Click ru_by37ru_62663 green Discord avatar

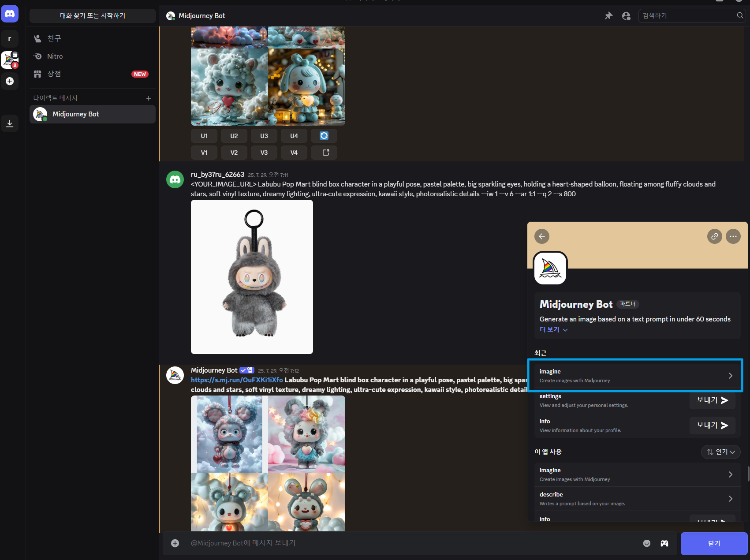pyautogui.click(x=175, y=179)
